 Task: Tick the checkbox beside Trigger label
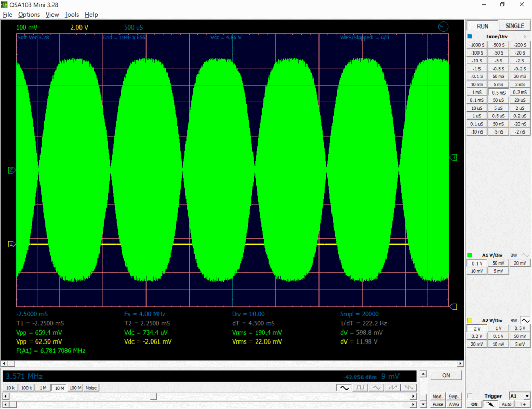(x=470, y=395)
